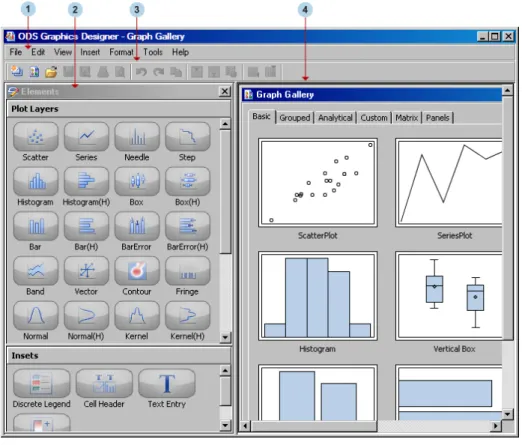Click Insets scrollbar down arrow
Screen dimensions: 522x445
point(225,425)
